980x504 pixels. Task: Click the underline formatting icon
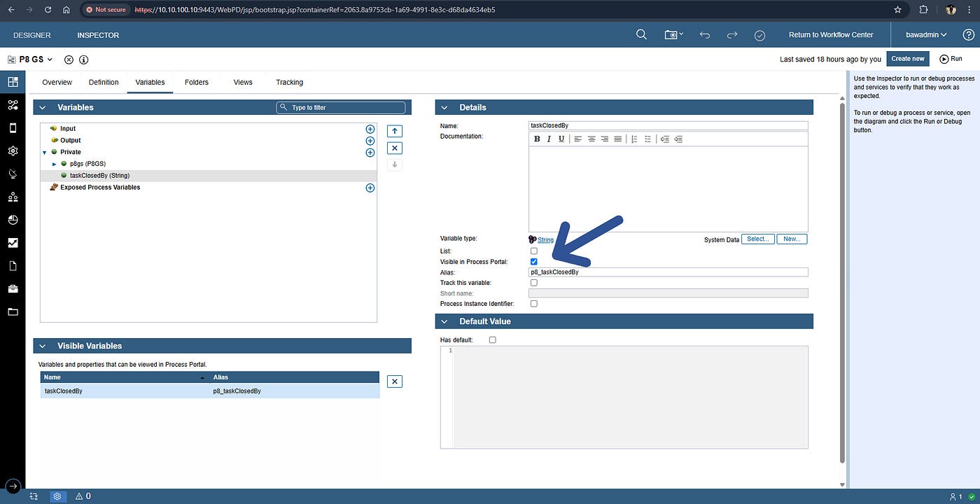[561, 139]
